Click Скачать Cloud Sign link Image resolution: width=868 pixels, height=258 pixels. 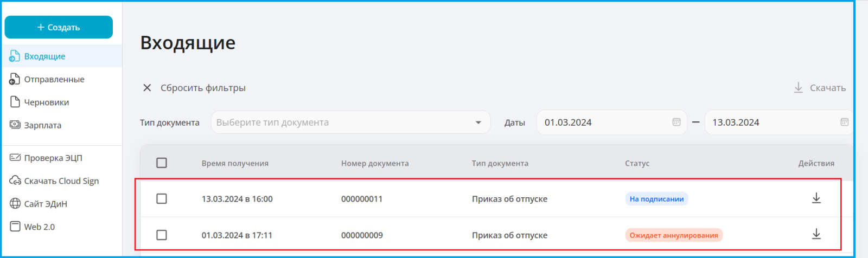[x=61, y=181]
